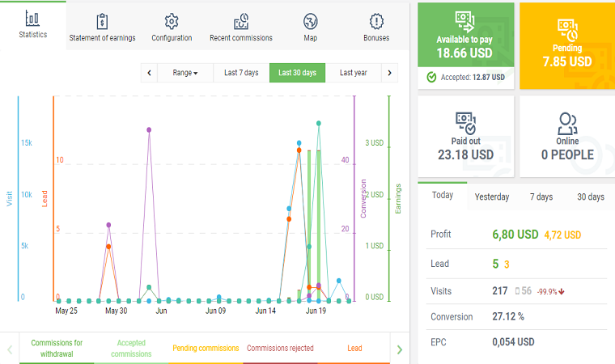Click the Online people icon

pyautogui.click(x=567, y=123)
